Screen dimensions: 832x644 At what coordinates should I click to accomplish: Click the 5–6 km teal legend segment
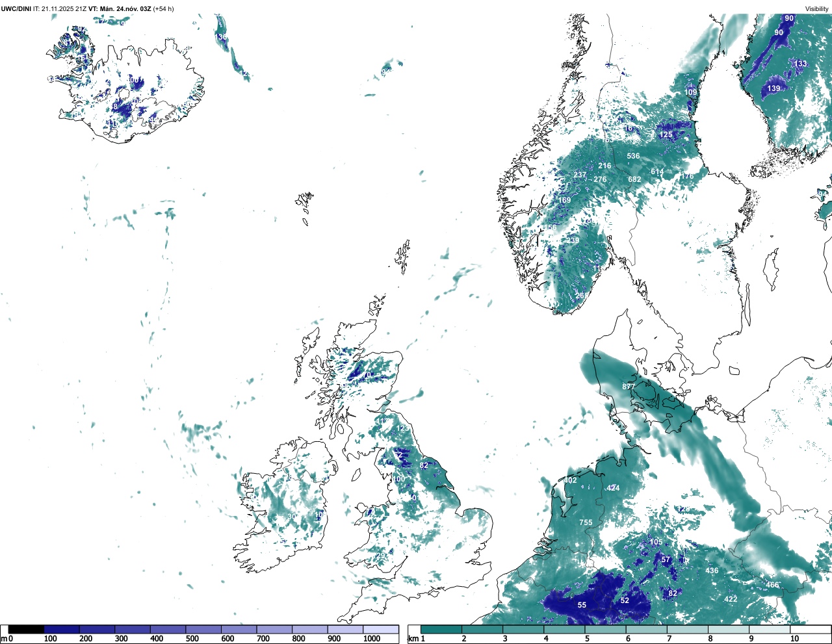606,629
